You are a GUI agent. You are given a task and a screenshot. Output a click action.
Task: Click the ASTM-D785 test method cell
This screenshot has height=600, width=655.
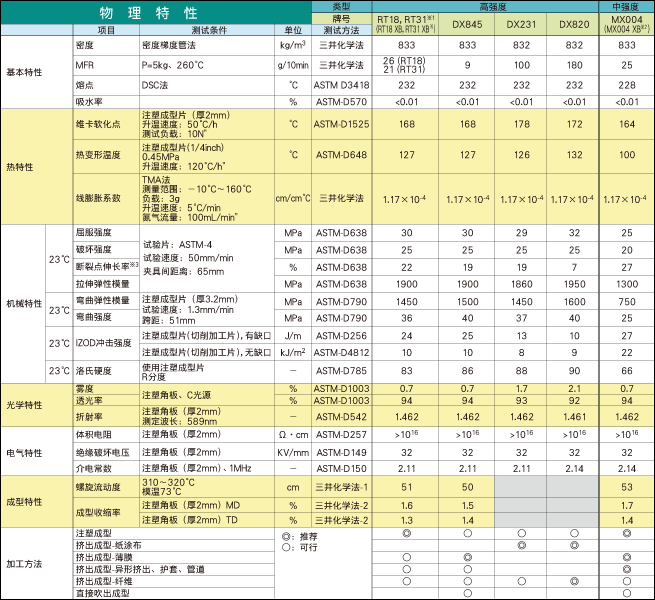(341, 371)
